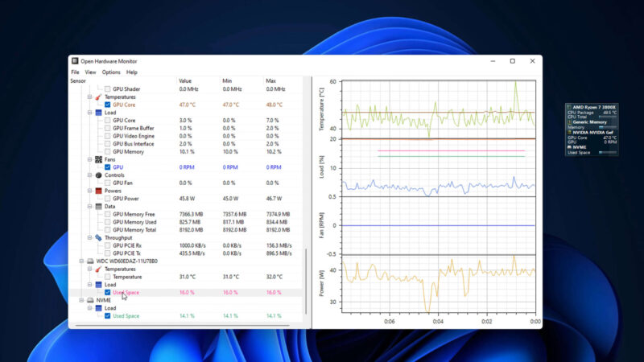Click the red Powers category icon

pyautogui.click(x=98, y=191)
